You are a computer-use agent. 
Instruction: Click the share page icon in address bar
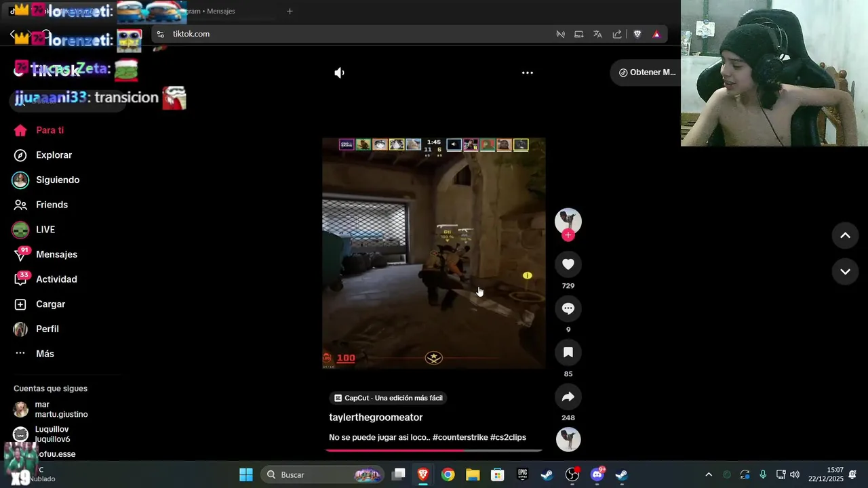617,34
